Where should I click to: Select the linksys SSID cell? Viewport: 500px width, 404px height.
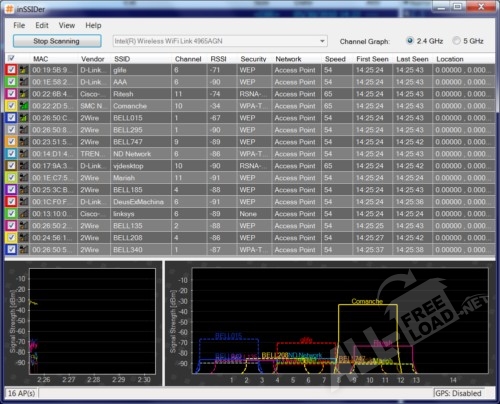pyautogui.click(x=140, y=214)
